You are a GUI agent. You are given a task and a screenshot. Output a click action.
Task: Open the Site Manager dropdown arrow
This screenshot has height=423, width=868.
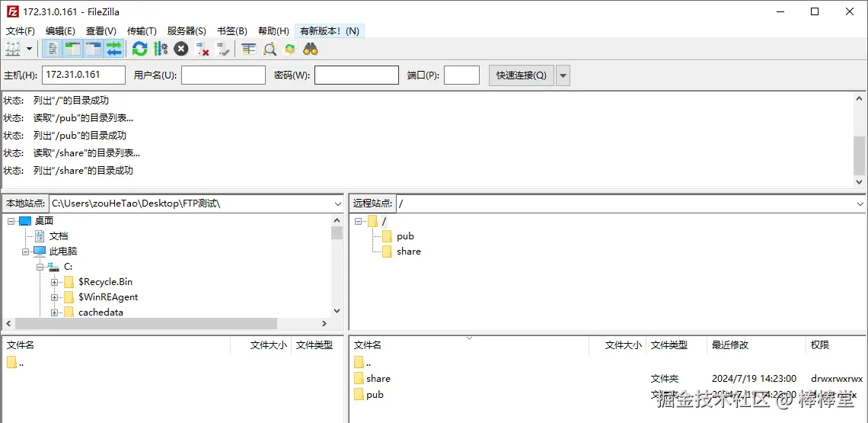pos(29,50)
